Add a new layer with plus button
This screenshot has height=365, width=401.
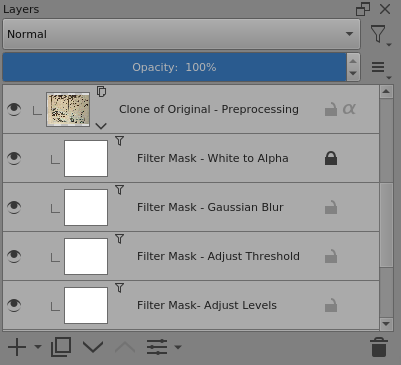point(17,347)
